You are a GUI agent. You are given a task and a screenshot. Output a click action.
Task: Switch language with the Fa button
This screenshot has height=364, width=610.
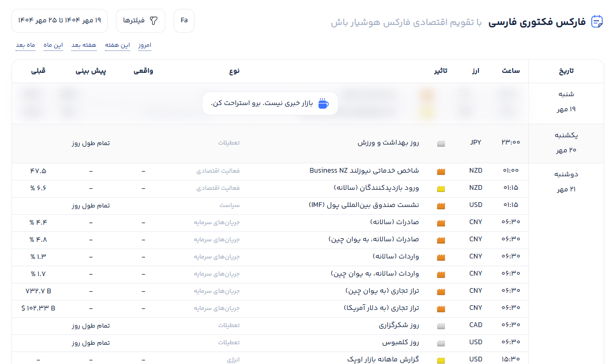184,21
